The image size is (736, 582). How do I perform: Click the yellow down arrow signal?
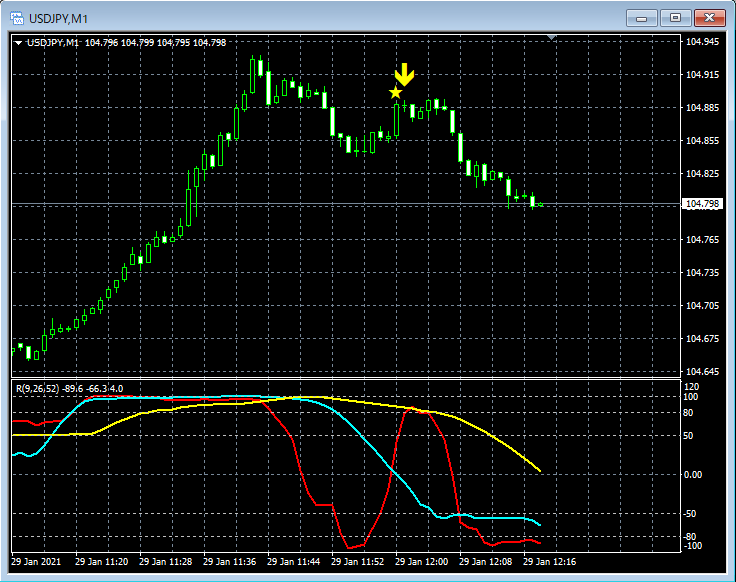[404, 75]
